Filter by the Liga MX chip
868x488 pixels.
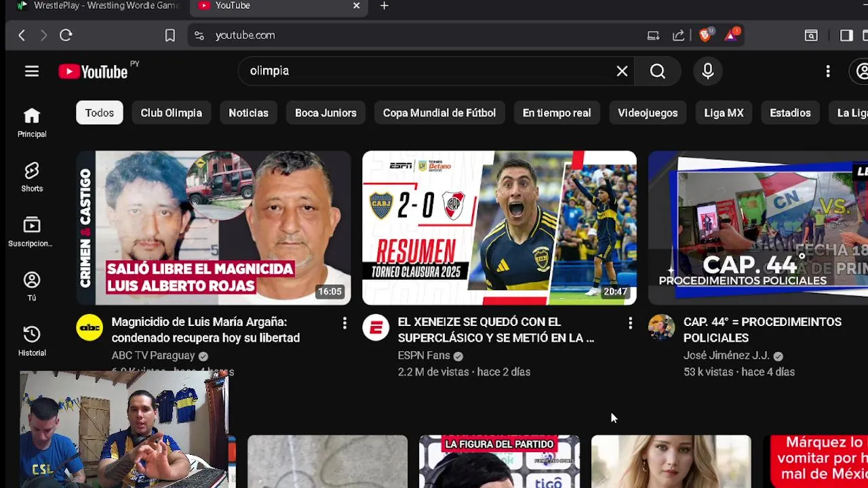[x=724, y=113]
